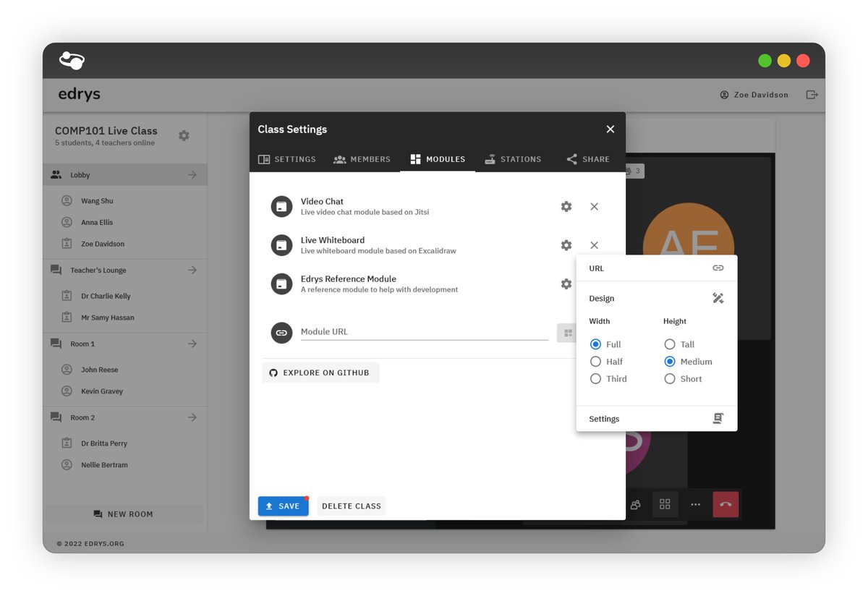Switch to the Modules tab
This screenshot has height=596, width=868.
438,159
